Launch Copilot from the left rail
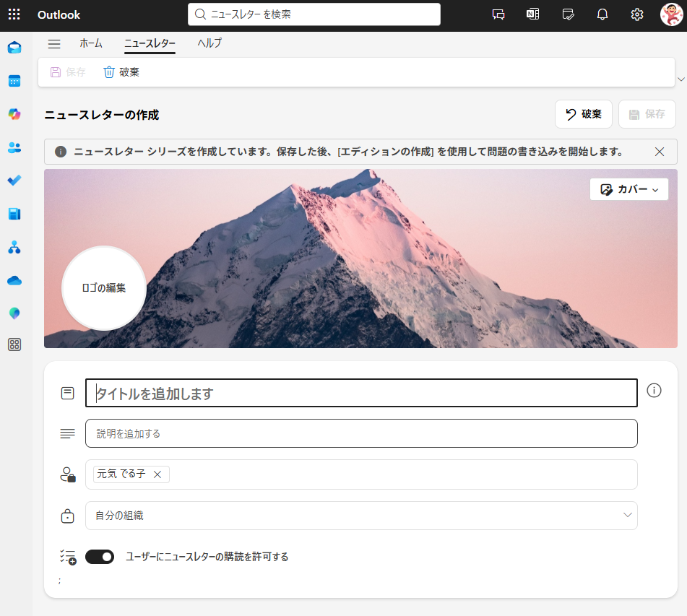The height and width of the screenshot is (616, 687). [x=14, y=114]
